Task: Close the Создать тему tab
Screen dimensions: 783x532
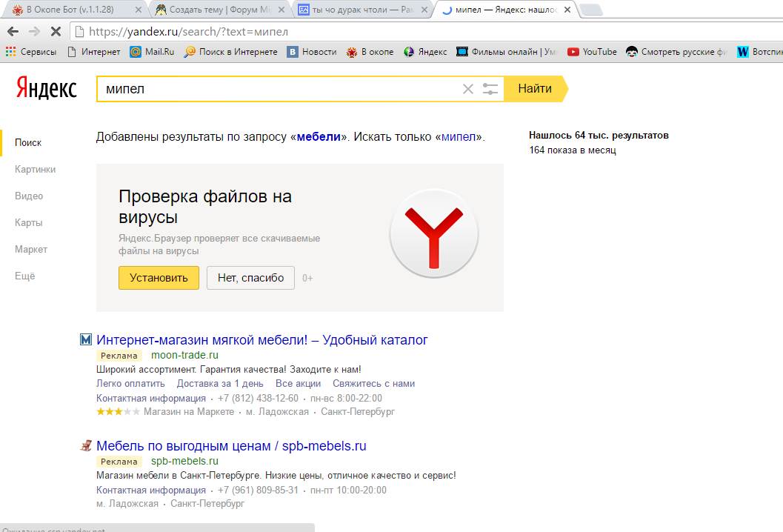Action: (281, 10)
